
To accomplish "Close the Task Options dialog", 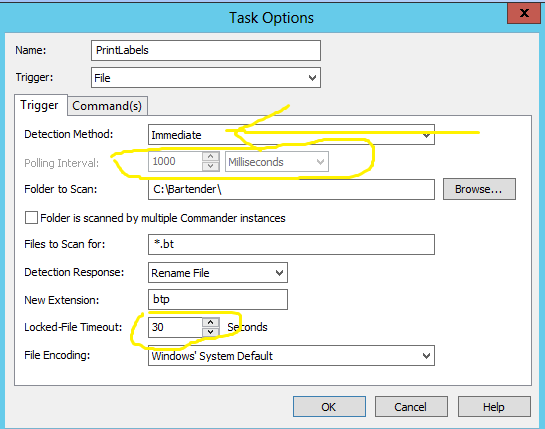I will (524, 14).
